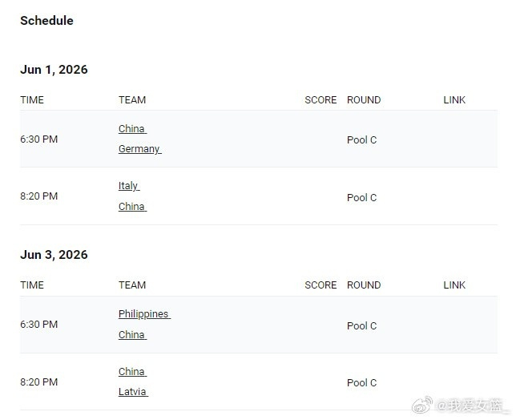Click the SCORE column header for Jun 1

point(320,99)
